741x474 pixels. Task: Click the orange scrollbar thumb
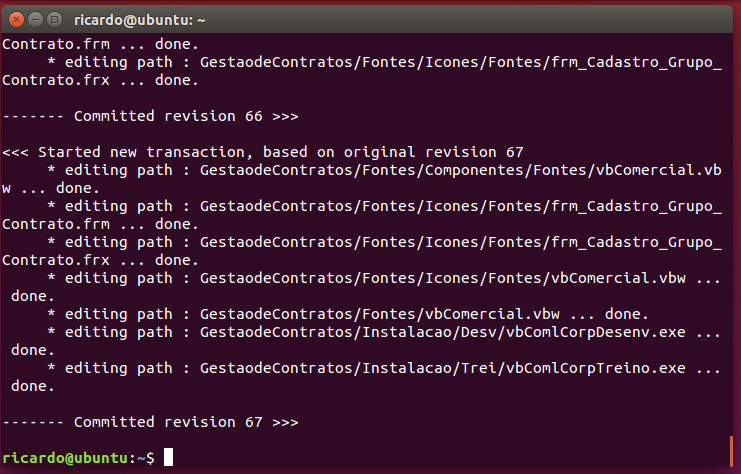733,448
